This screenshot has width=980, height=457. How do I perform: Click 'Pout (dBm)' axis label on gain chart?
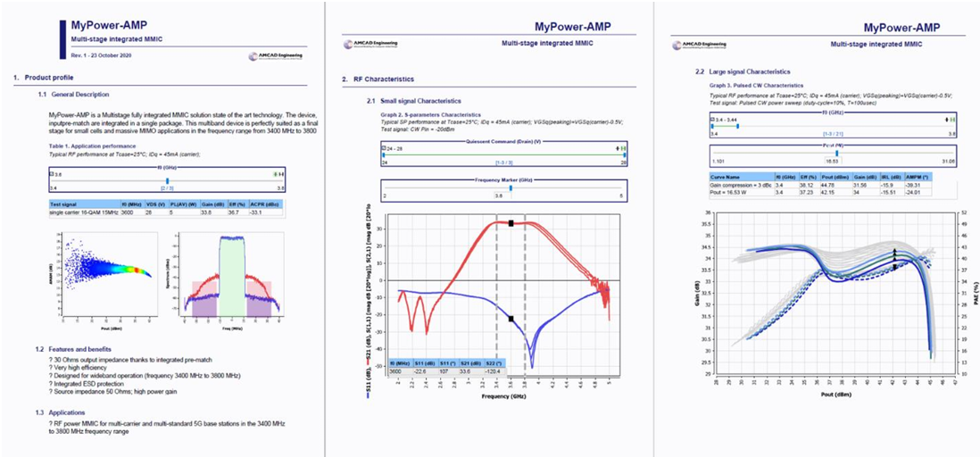(x=835, y=395)
